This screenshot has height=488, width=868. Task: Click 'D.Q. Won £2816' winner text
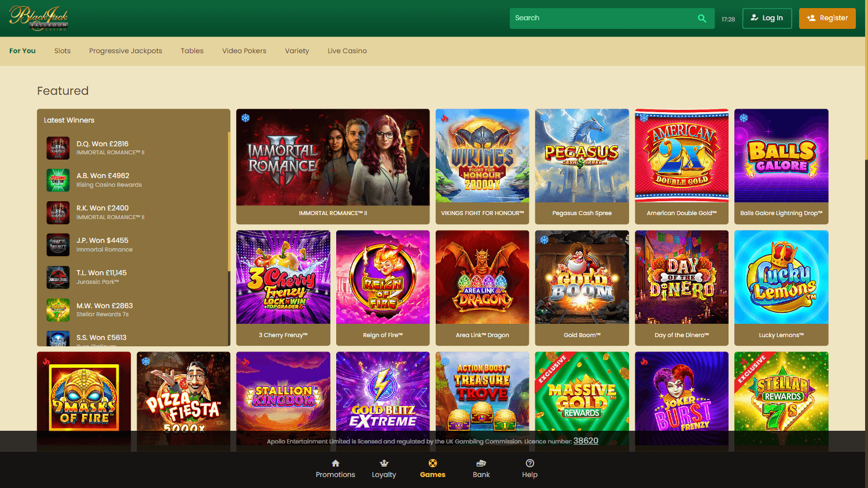click(102, 144)
